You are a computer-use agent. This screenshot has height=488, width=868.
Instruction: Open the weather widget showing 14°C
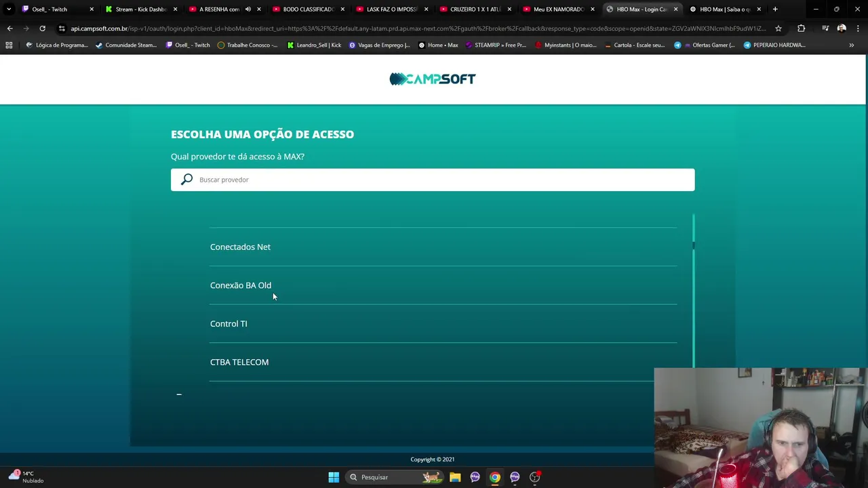27,477
